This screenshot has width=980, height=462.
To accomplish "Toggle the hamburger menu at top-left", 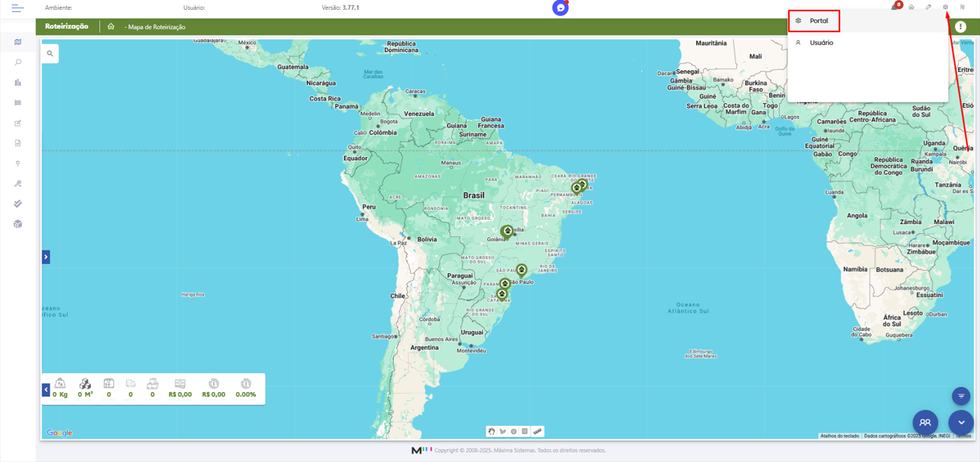I will (x=17, y=8).
